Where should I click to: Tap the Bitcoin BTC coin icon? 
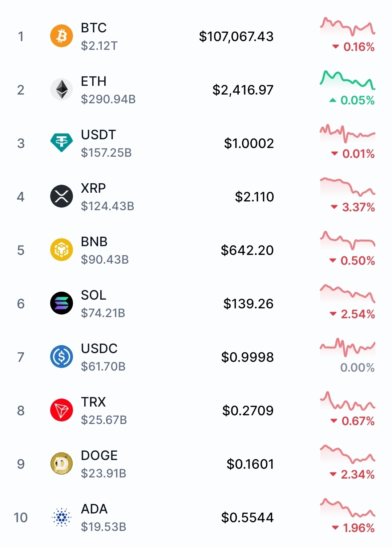(61, 36)
